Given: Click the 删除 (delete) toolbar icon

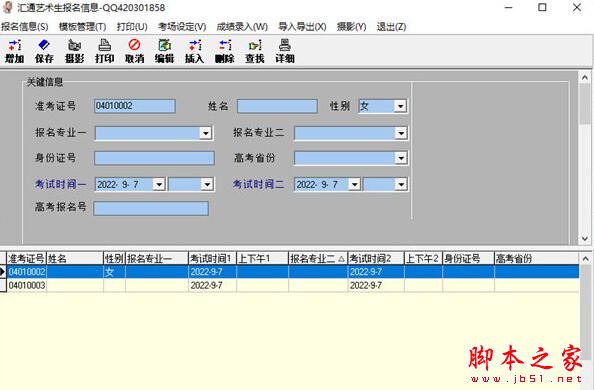Looking at the screenshot, I should pos(225,51).
